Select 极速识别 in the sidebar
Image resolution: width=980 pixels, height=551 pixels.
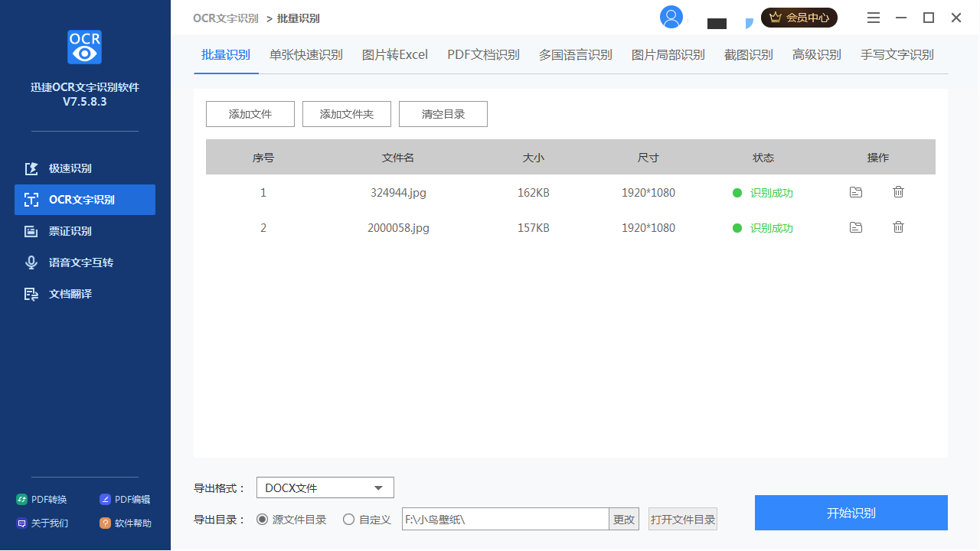[85, 168]
